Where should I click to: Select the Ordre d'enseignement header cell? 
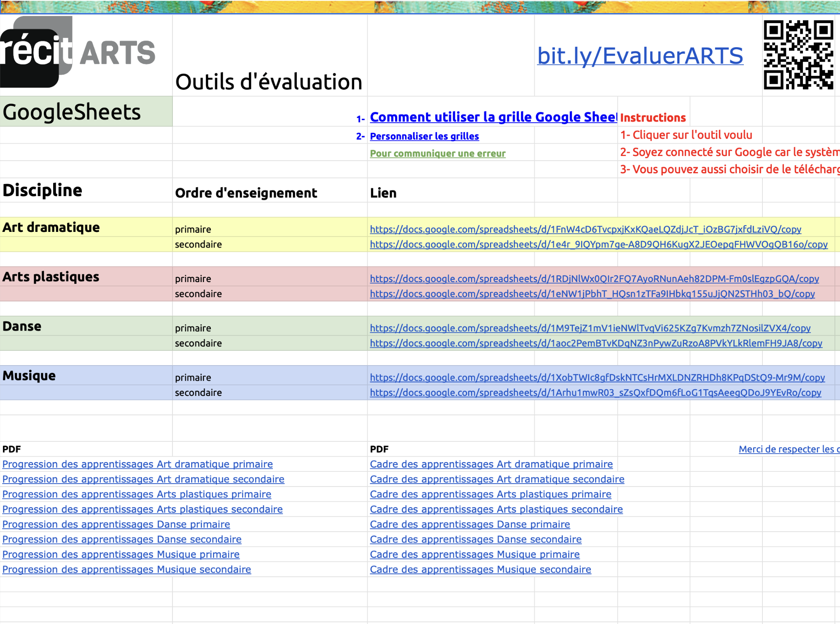(270, 190)
